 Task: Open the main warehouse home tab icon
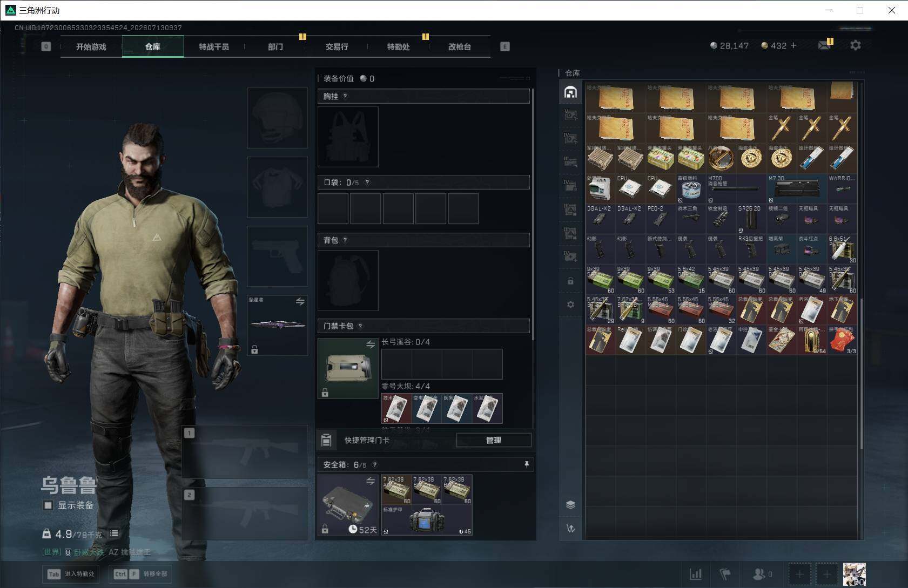pyautogui.click(x=570, y=92)
